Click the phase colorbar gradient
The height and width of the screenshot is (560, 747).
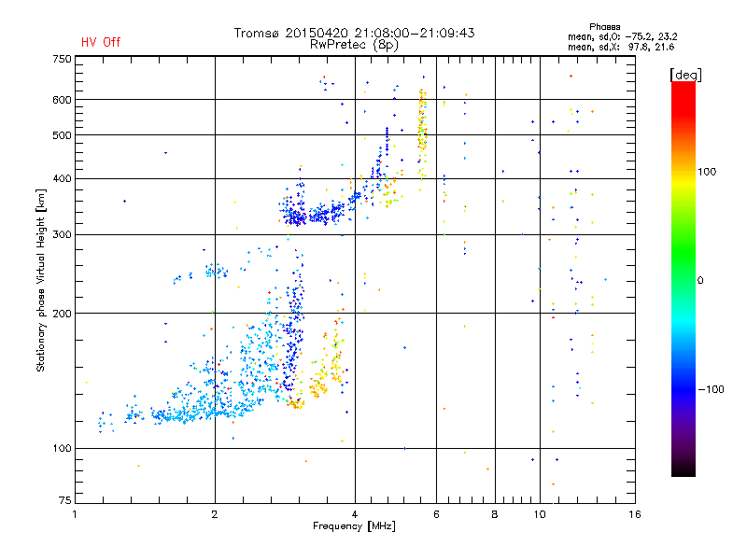[x=684, y=278]
